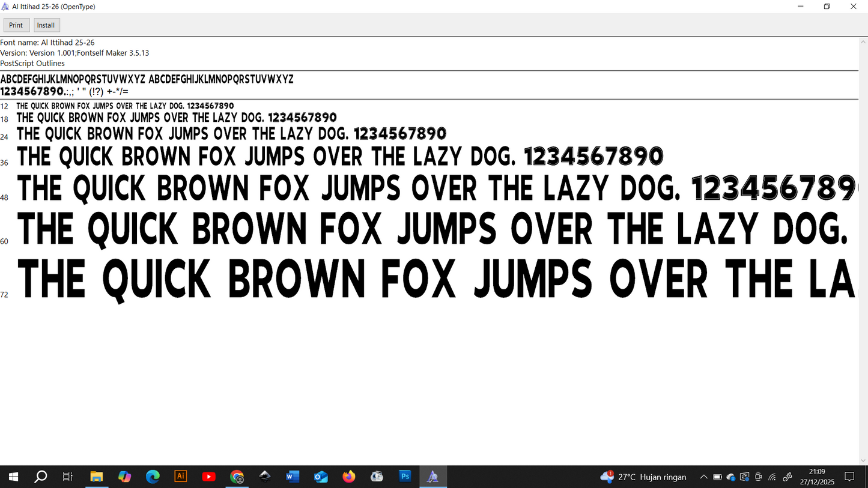Switch to the Chrome browser window
The height and width of the screenshot is (488, 868).
pyautogui.click(x=237, y=477)
